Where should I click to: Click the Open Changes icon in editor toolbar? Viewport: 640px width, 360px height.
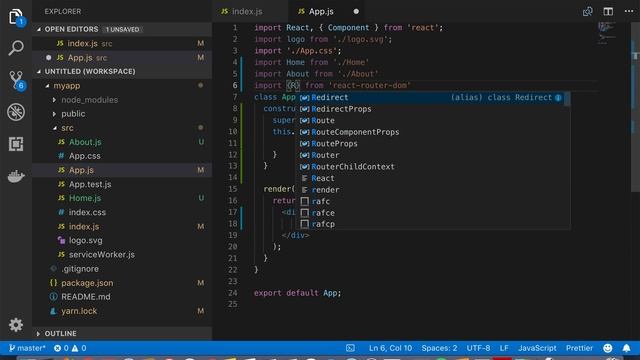click(x=587, y=11)
